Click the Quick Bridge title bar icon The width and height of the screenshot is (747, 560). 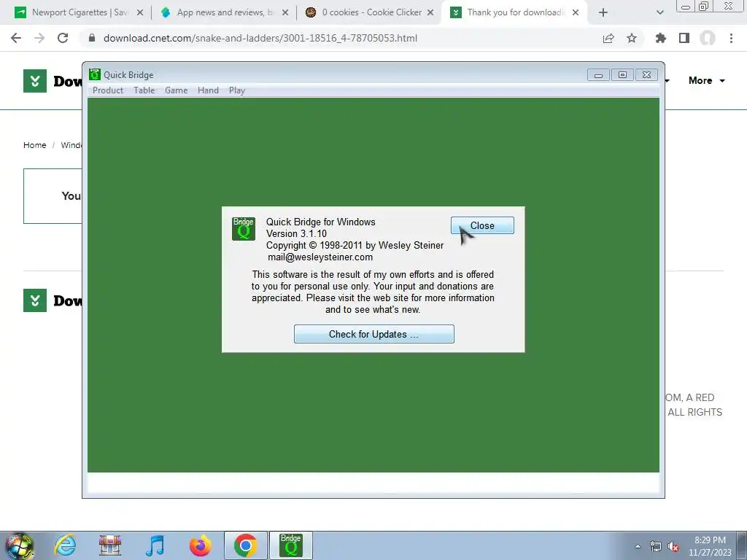point(95,74)
